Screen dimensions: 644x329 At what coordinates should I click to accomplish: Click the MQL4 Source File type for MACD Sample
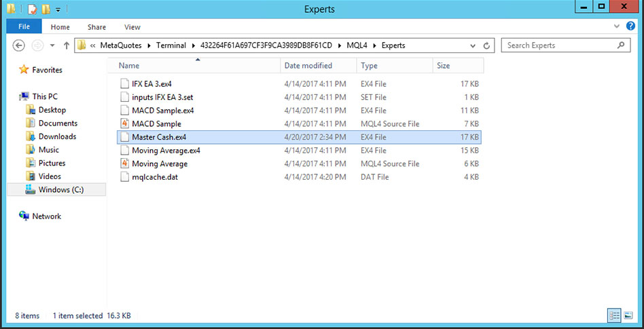tap(390, 124)
